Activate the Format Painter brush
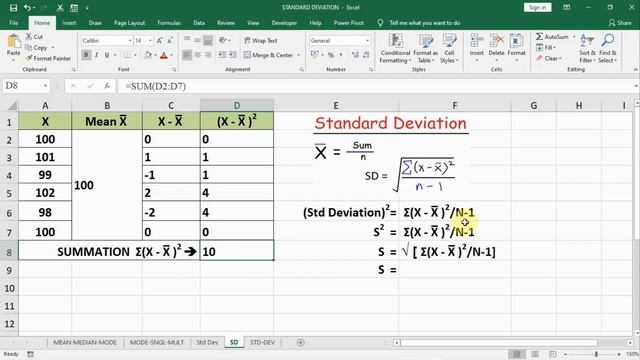Image resolution: width=640 pixels, height=360 pixels. click(48, 58)
